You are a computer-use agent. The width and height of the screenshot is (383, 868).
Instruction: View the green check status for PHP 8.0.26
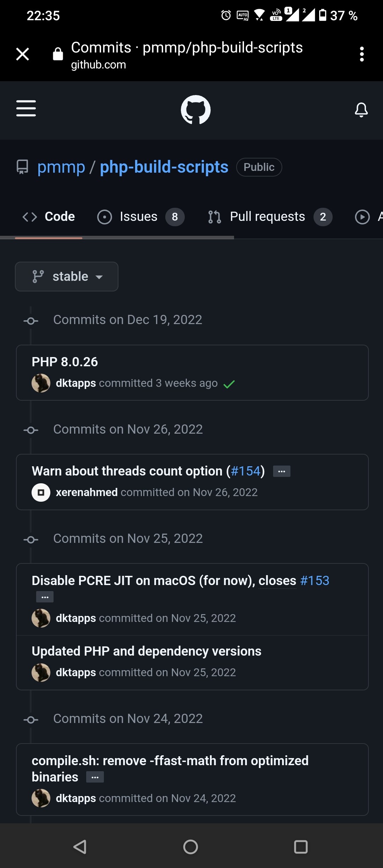tap(229, 384)
